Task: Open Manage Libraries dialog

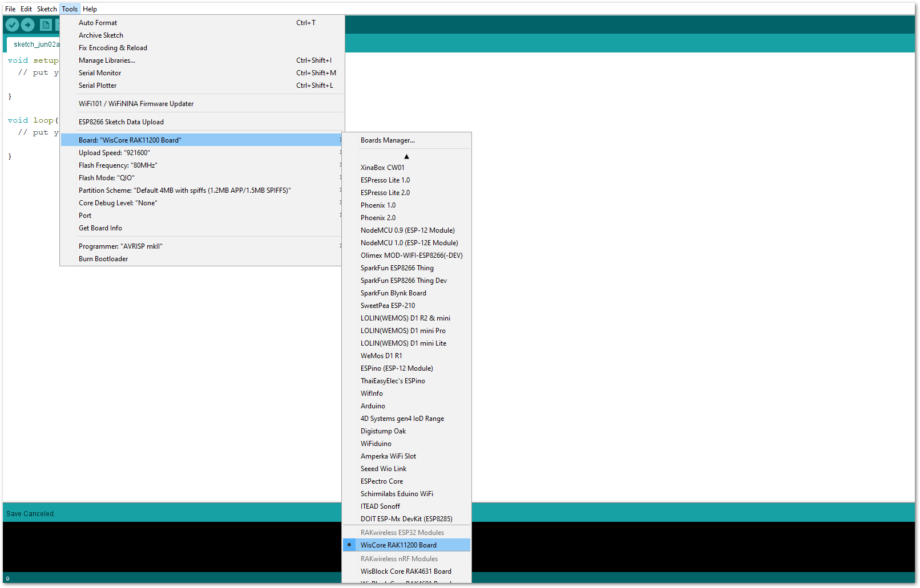Action: pyautogui.click(x=202, y=60)
